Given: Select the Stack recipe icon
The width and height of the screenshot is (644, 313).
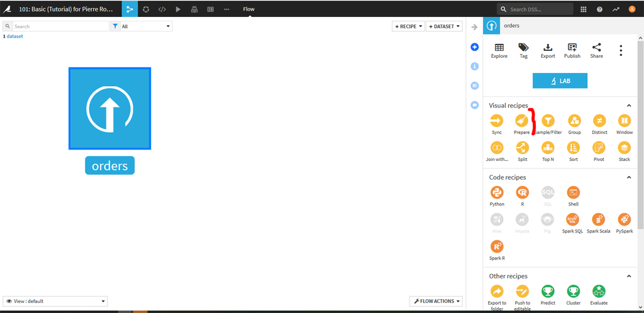Looking at the screenshot, I should click(624, 148).
